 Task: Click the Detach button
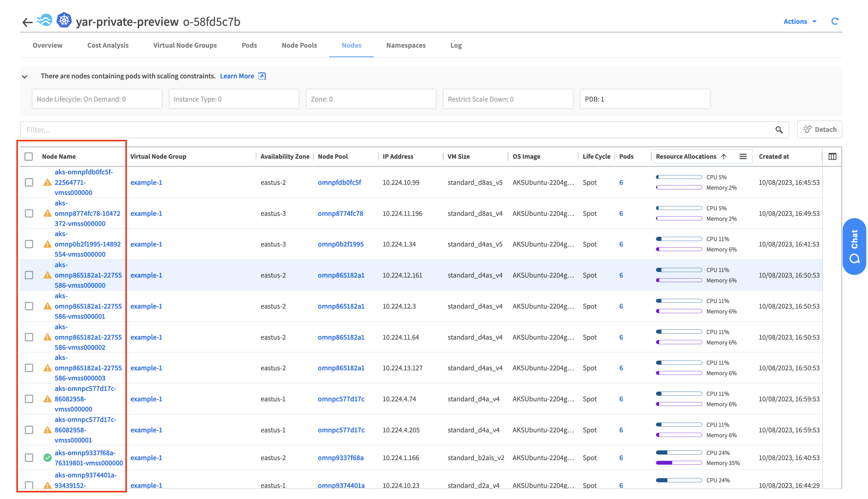point(819,130)
